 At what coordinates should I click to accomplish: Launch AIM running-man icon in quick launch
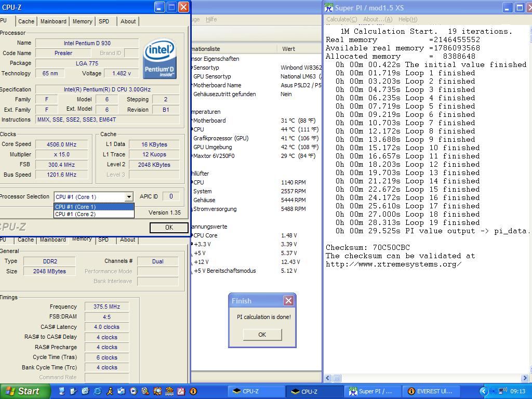click(x=110, y=391)
